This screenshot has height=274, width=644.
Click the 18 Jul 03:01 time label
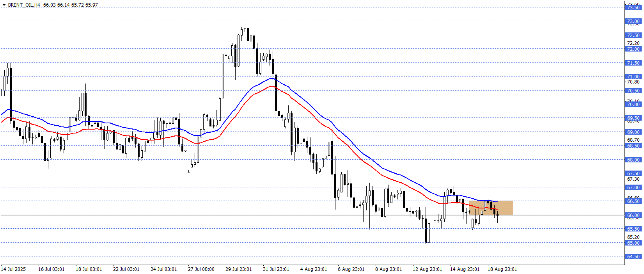pos(89,269)
